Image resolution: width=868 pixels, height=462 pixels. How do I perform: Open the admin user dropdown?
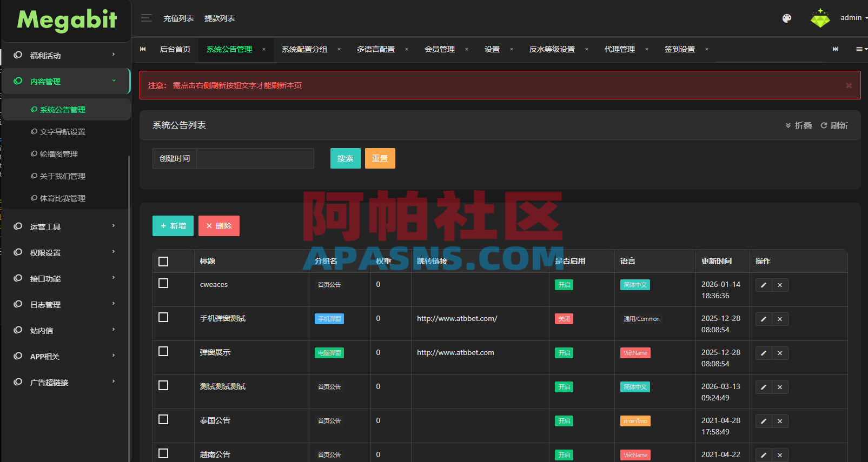coord(853,18)
